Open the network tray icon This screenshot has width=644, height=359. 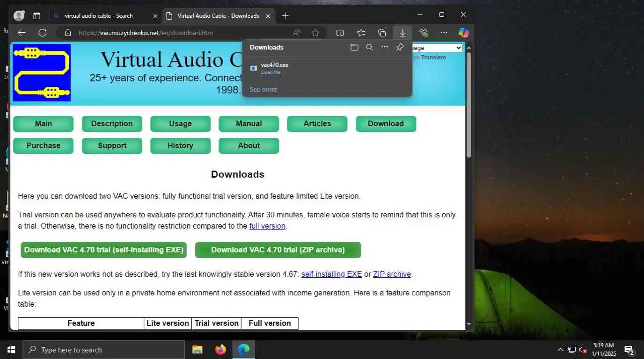[x=571, y=350]
